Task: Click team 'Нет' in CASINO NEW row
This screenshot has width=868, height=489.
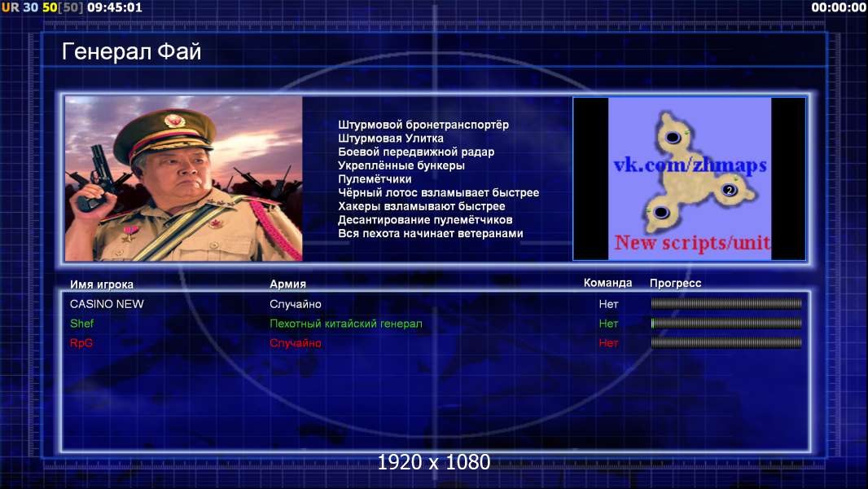Action: point(608,304)
